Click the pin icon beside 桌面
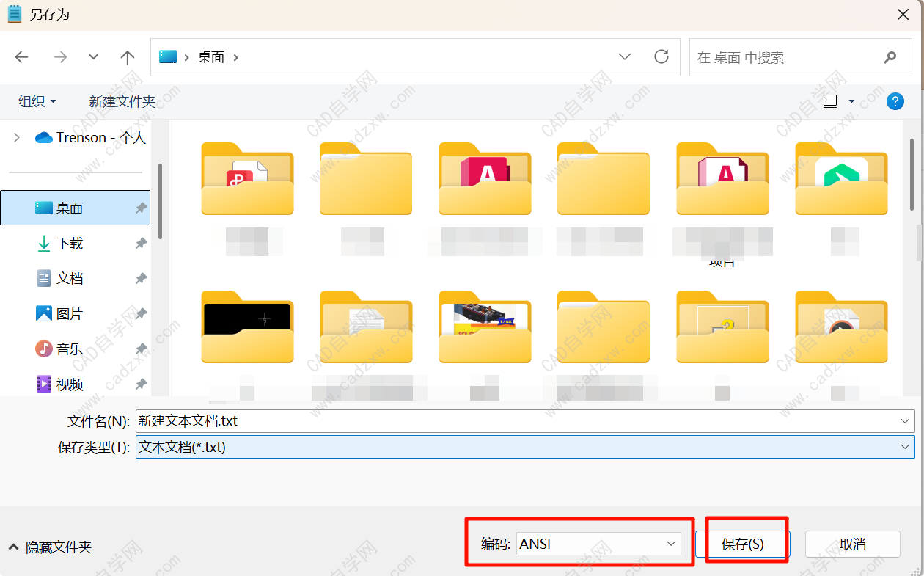Screen dimensions: 924x576 (x=141, y=208)
